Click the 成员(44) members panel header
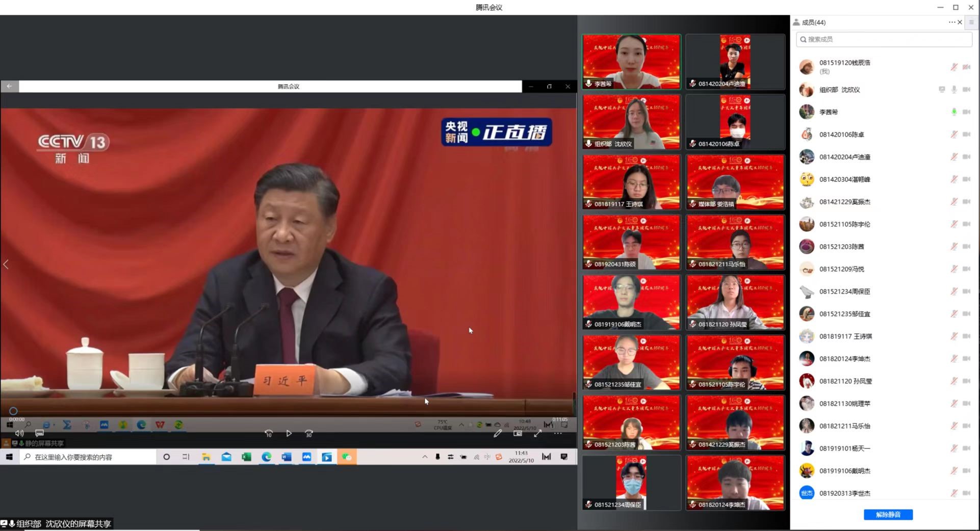980x531 pixels. [813, 22]
